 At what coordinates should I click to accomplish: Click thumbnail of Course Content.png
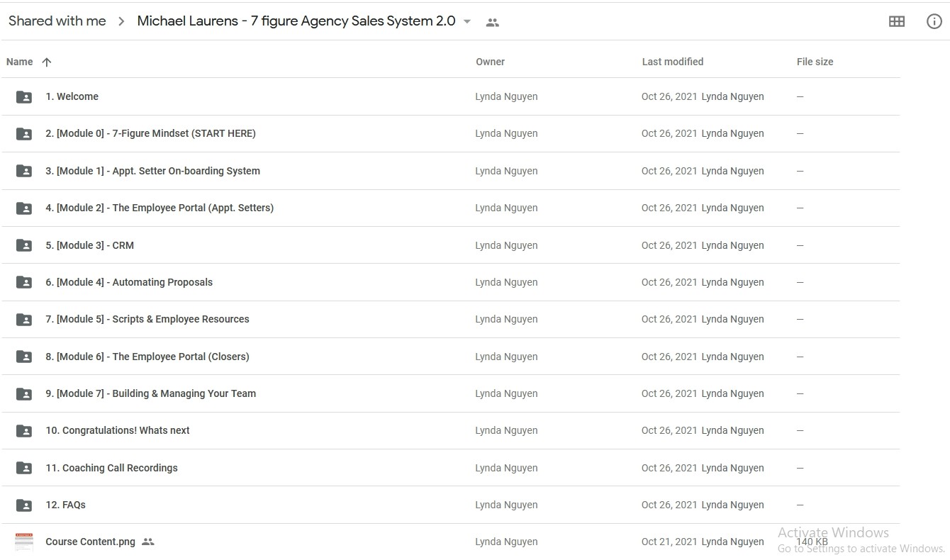click(24, 542)
